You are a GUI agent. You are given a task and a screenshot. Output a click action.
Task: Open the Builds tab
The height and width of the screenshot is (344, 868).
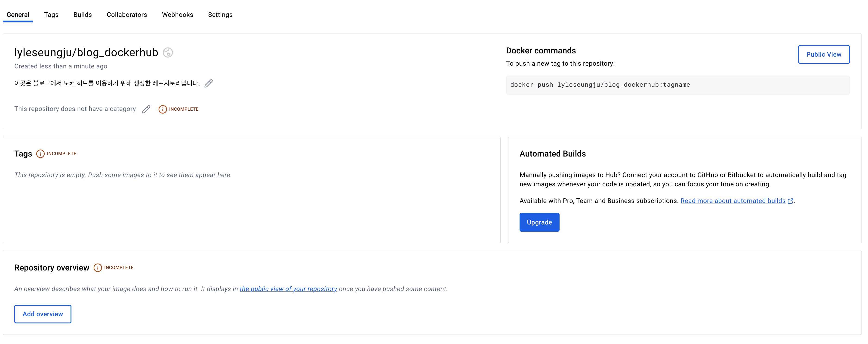click(83, 15)
